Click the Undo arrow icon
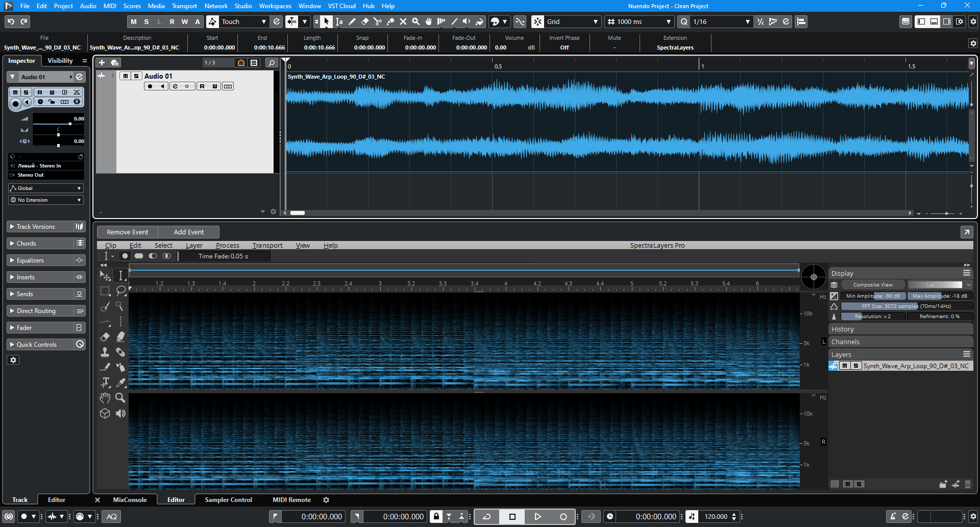The height and width of the screenshot is (527, 980). (x=11, y=21)
